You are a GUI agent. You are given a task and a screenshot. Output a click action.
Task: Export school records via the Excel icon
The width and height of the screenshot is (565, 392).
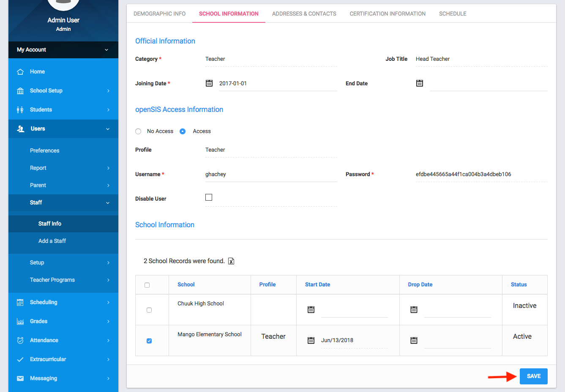[231, 261]
